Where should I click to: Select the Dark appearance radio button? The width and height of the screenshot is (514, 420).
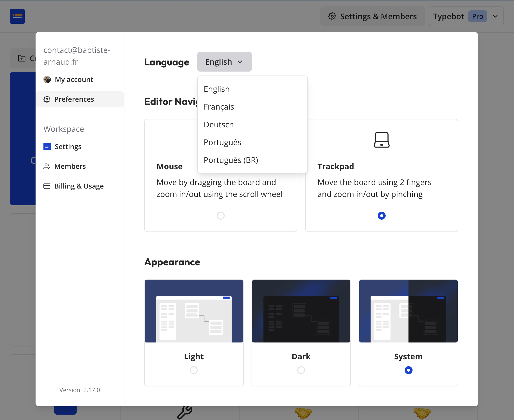pos(301,370)
